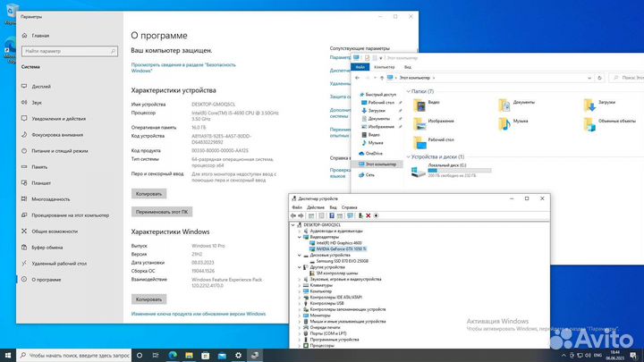Viewport: 644px width, 362px height.
Task: Select Samsung SSD 870 EVO 250GB device
Action: (x=342, y=261)
